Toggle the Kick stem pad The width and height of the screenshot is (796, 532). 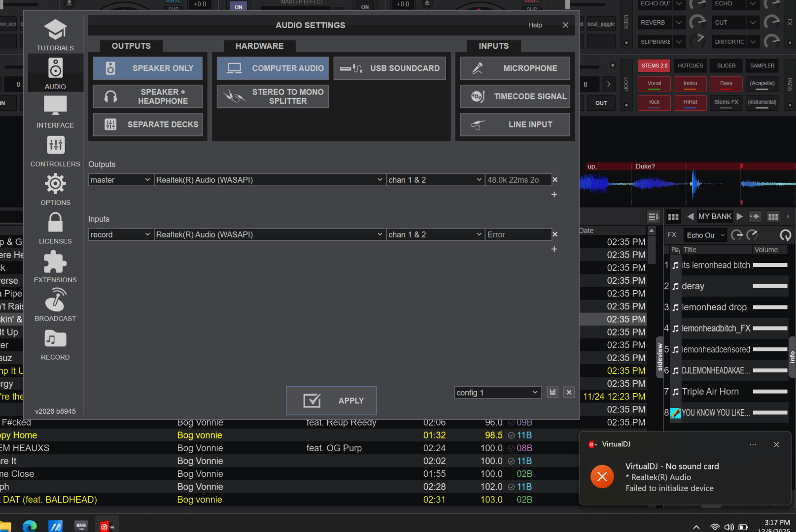coord(654,102)
